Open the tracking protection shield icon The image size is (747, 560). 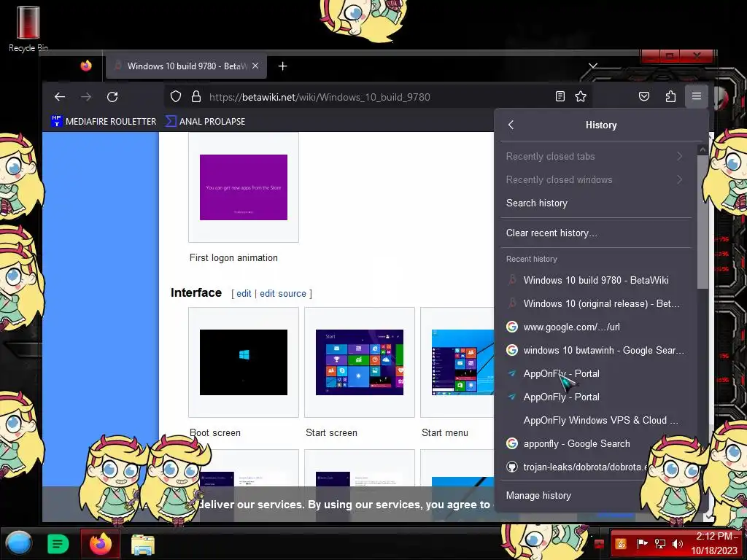point(176,97)
